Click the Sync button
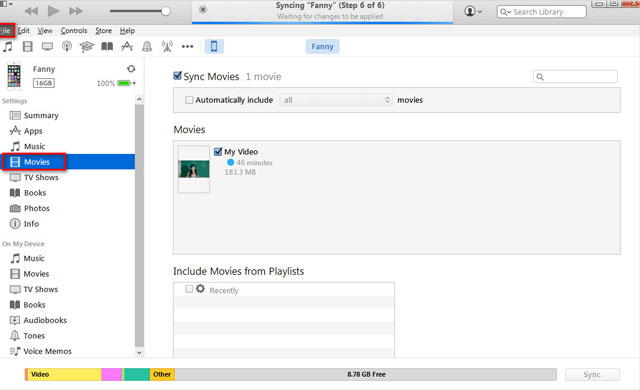Image resolution: width=640 pixels, height=390 pixels. click(x=592, y=374)
